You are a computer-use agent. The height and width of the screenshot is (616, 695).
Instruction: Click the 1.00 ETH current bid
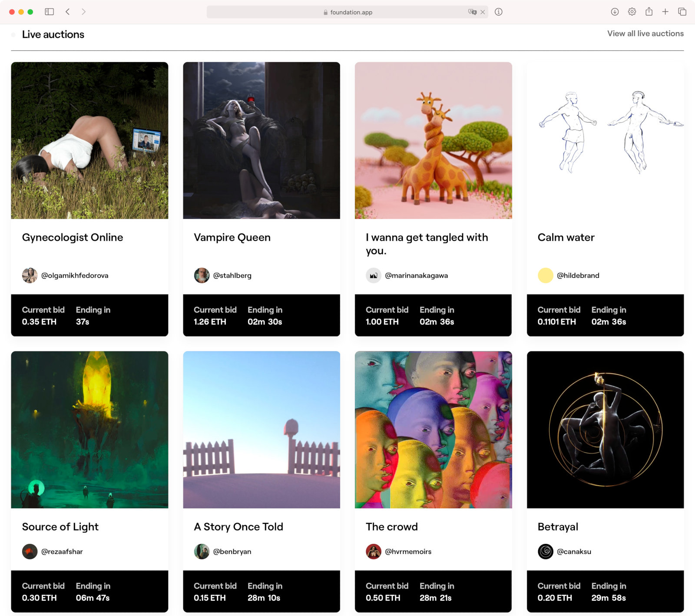(382, 322)
